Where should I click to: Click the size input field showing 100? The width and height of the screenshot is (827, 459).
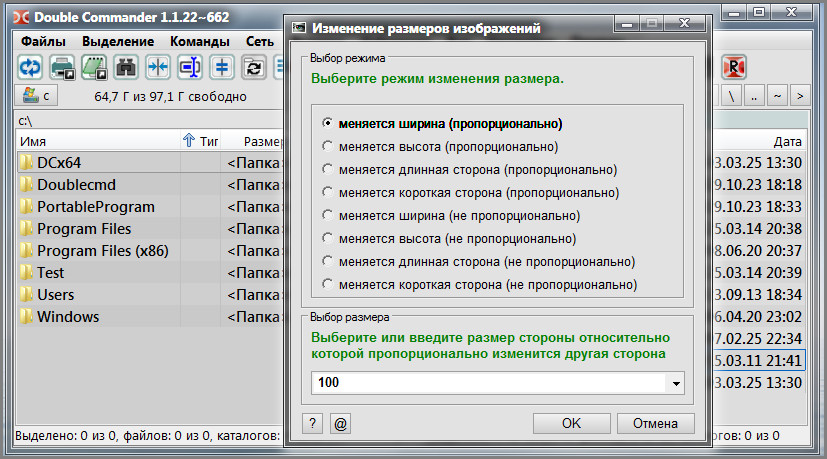(490, 383)
